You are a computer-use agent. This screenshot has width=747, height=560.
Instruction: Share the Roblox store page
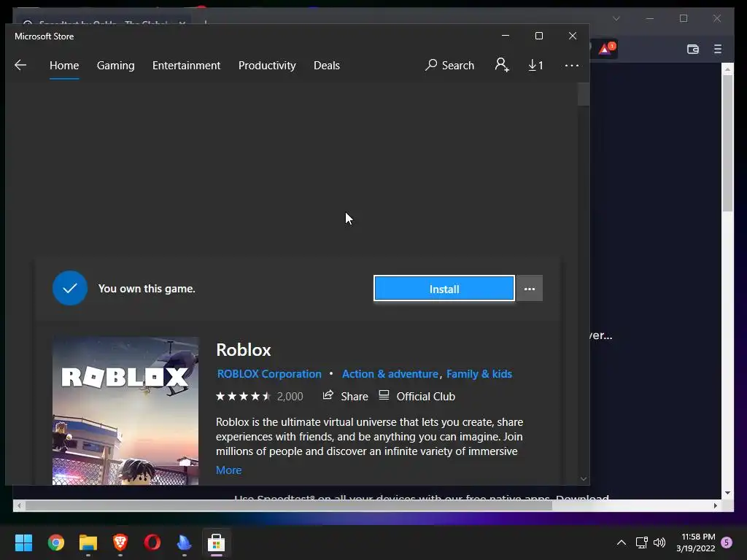(345, 396)
